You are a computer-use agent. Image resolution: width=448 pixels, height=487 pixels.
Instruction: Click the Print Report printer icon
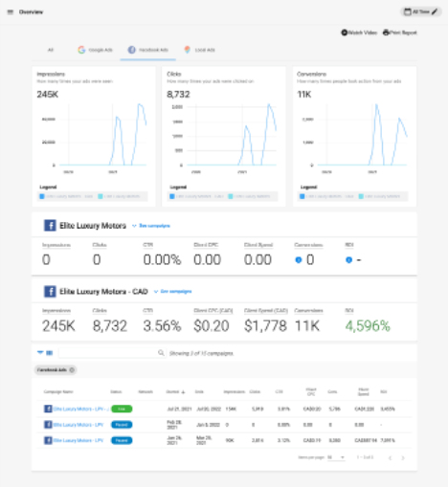coord(386,33)
